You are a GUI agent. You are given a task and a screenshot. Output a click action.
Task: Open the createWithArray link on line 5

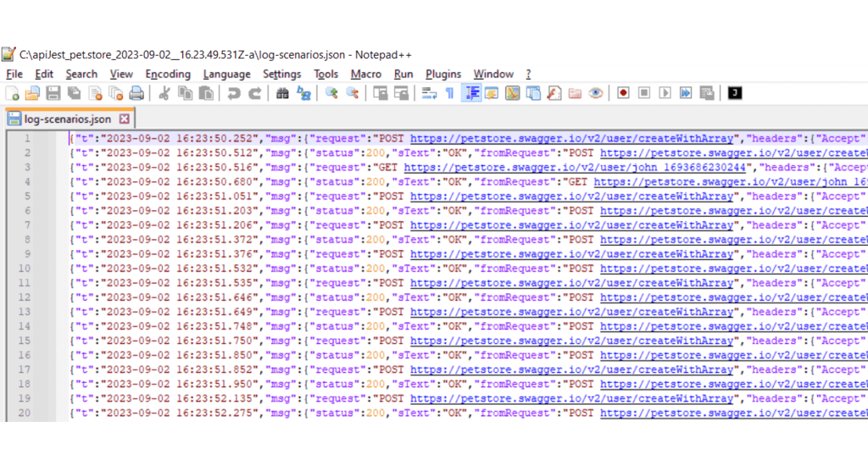[x=571, y=196]
